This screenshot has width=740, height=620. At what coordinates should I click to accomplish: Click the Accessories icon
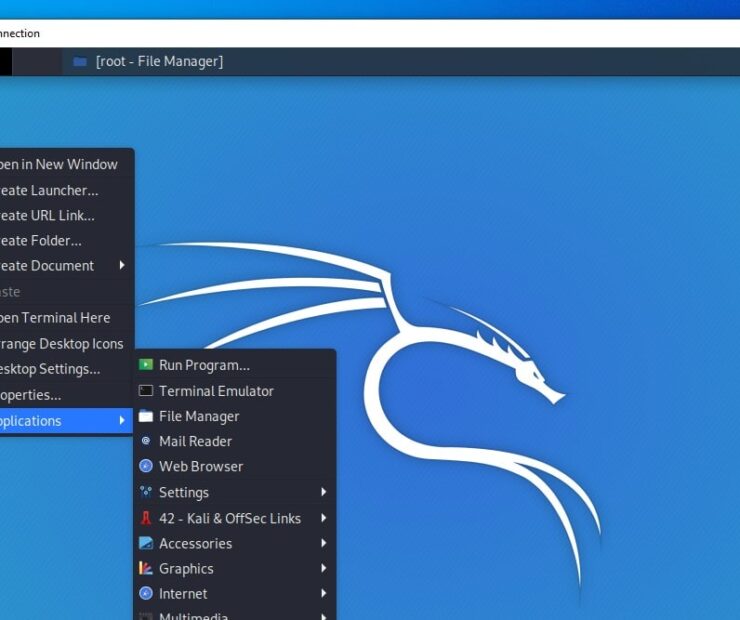pos(146,543)
